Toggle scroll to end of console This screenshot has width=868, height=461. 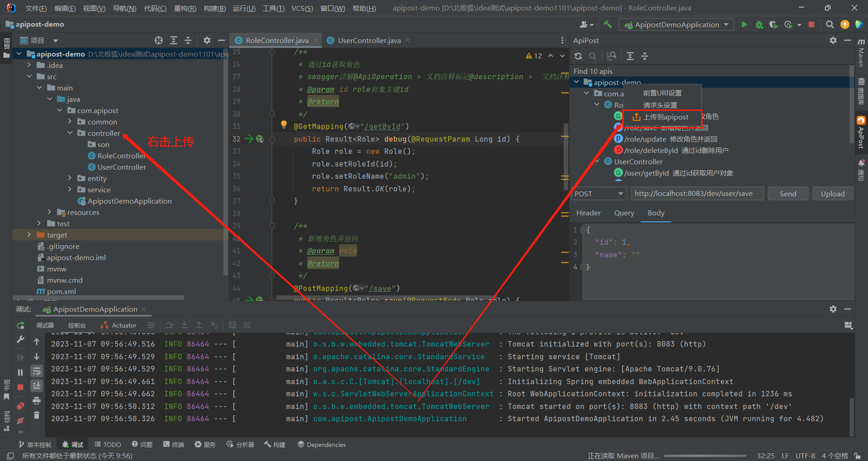click(x=37, y=385)
